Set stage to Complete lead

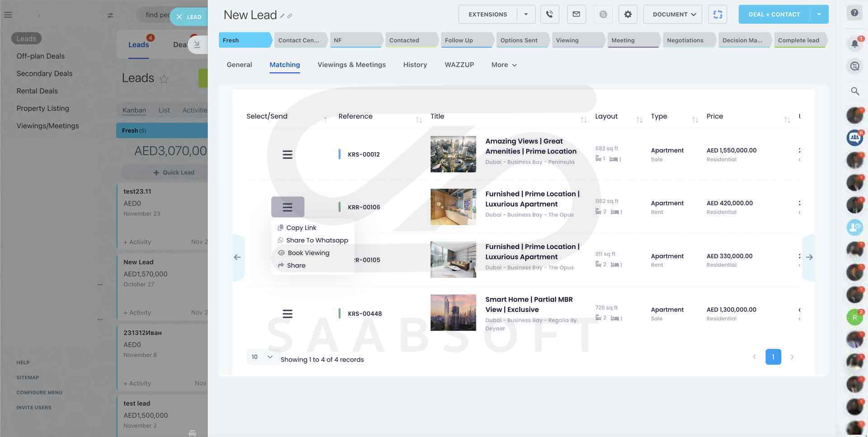point(800,40)
